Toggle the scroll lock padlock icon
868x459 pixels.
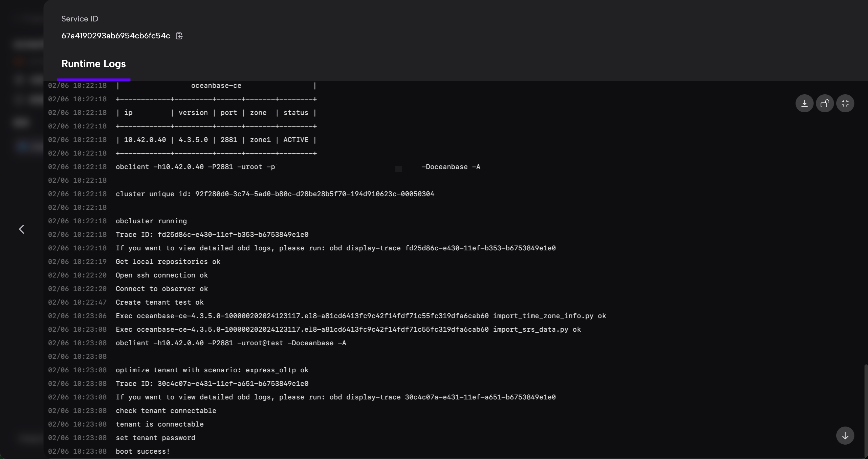824,103
